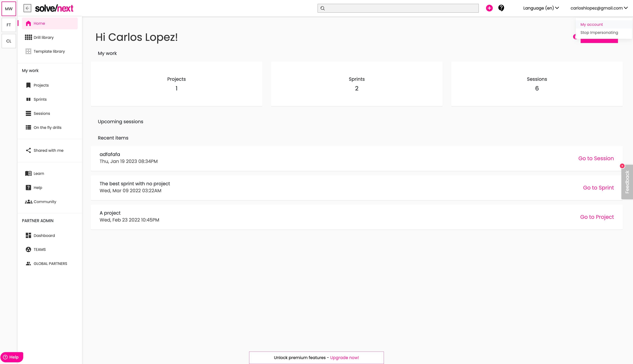Click Stop Impersonating

tap(599, 33)
